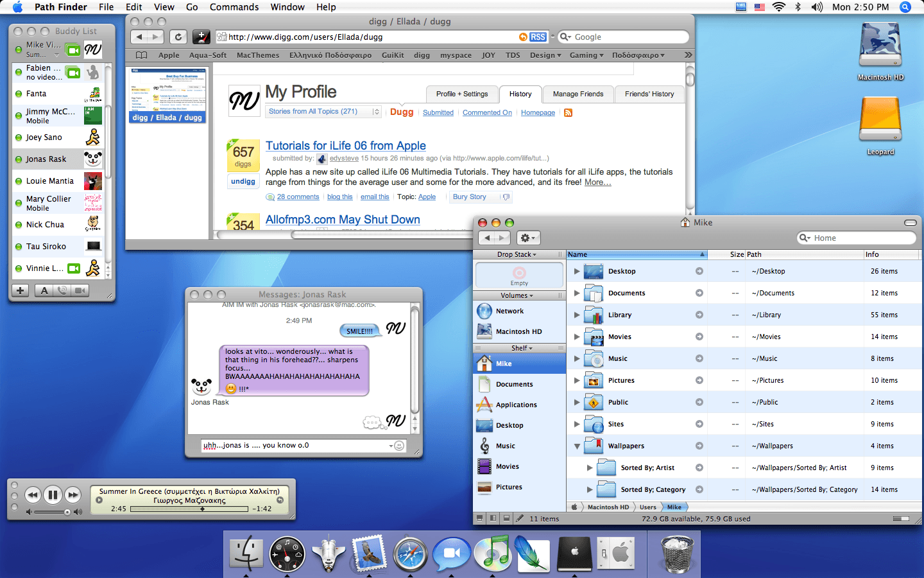This screenshot has height=578, width=924.
Task: Add a buddy with the plus button
Action: [20, 290]
